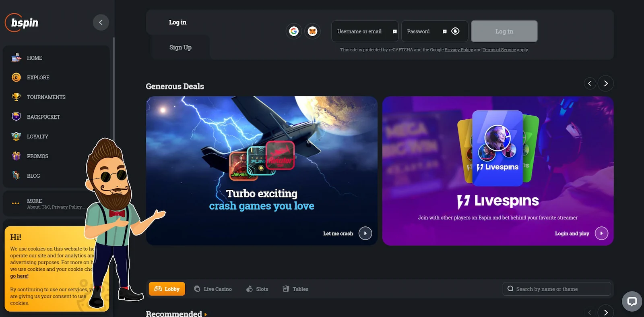Click the MORE three-dots icon
Viewport: 644px width, 317px height.
coord(16,203)
